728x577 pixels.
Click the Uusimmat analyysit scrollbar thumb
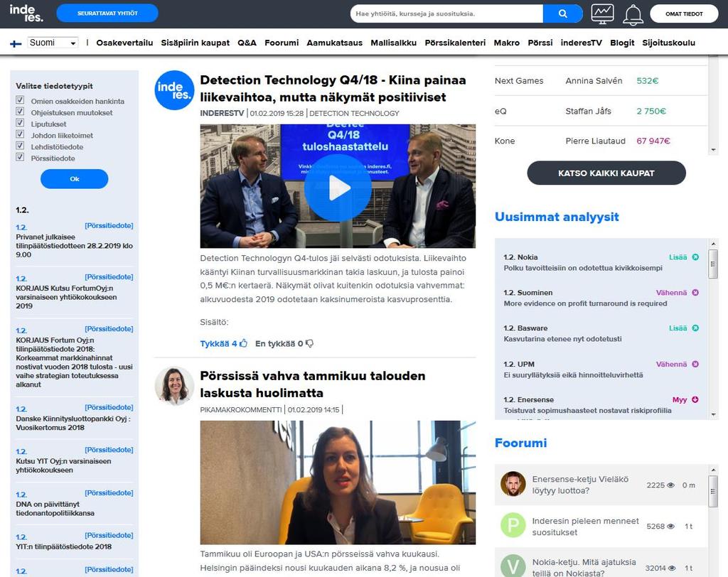tap(714, 264)
